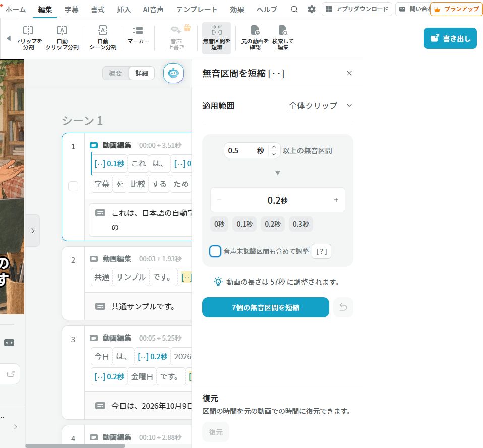Click clip 4 video icon
This screenshot has height=448, width=483.
pyautogui.click(x=94, y=437)
